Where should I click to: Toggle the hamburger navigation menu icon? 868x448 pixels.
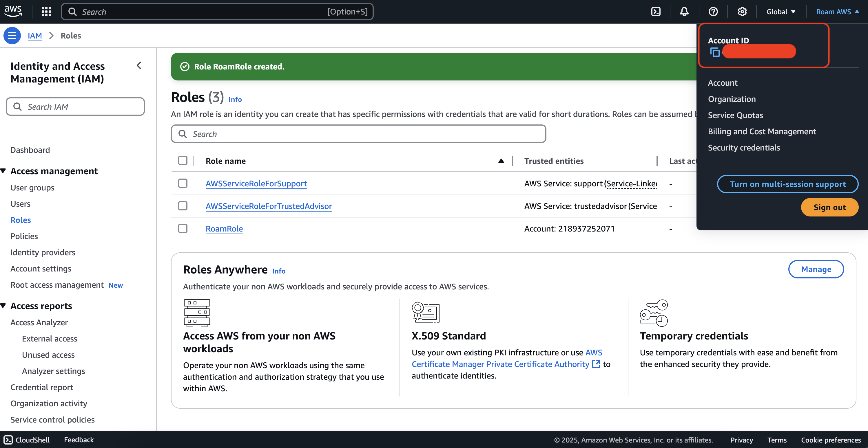click(12, 35)
